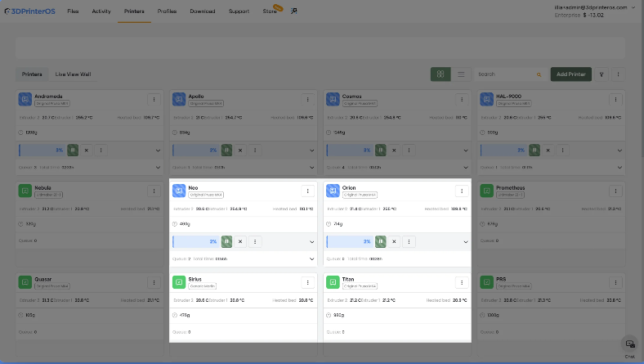Expand Orion current job details

click(x=466, y=242)
